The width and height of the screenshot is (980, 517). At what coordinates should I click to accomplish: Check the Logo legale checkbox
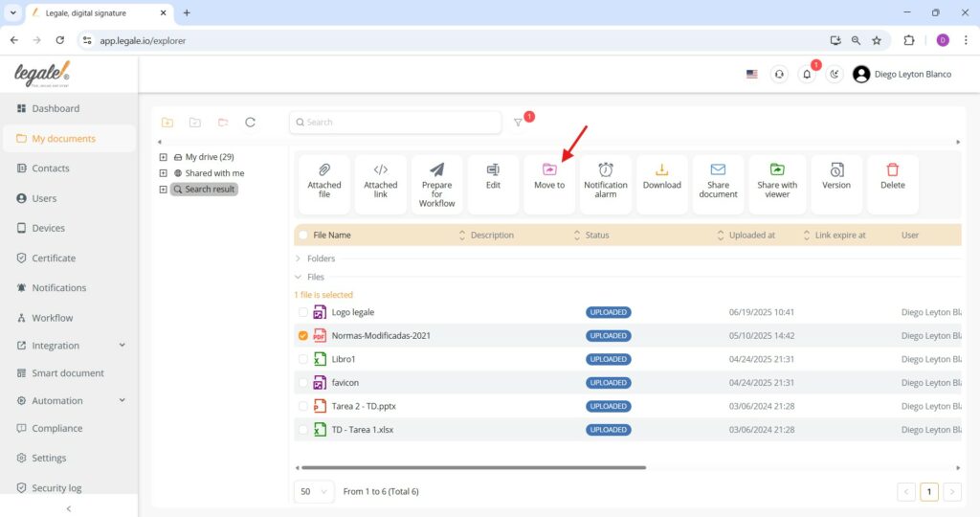(303, 312)
